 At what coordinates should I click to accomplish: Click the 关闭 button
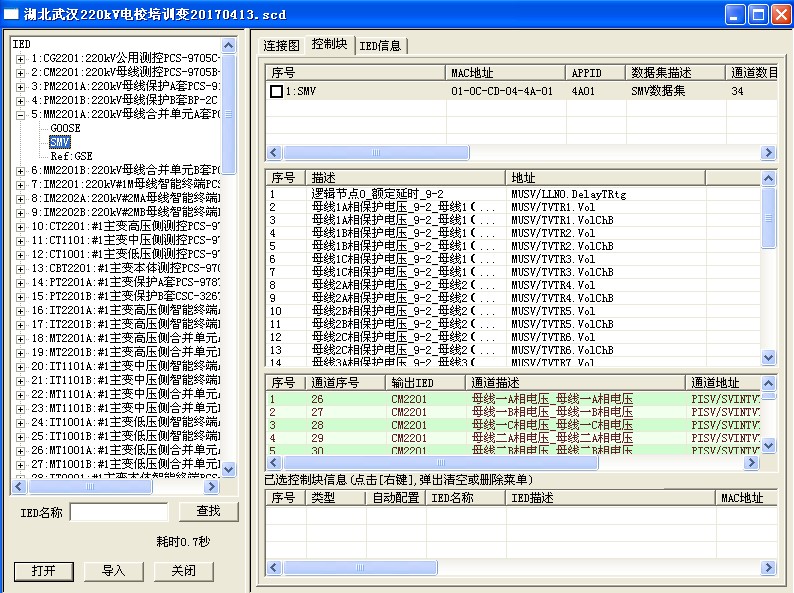[x=183, y=571]
